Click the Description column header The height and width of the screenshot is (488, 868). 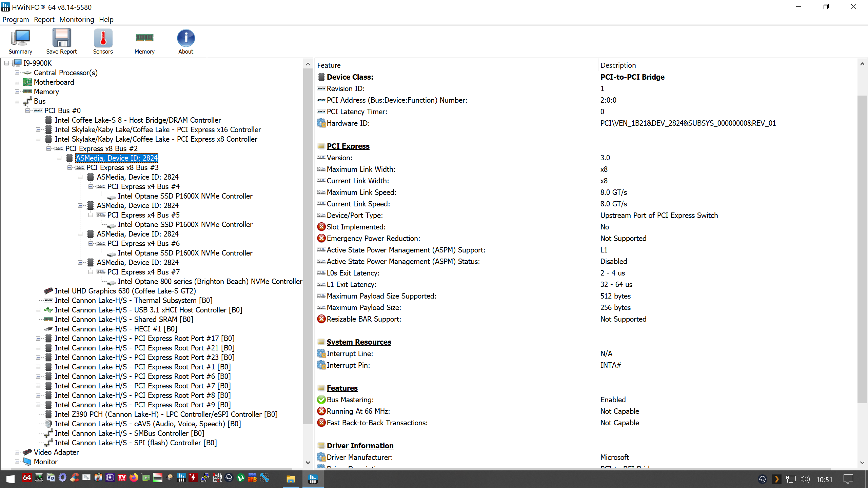click(x=728, y=65)
